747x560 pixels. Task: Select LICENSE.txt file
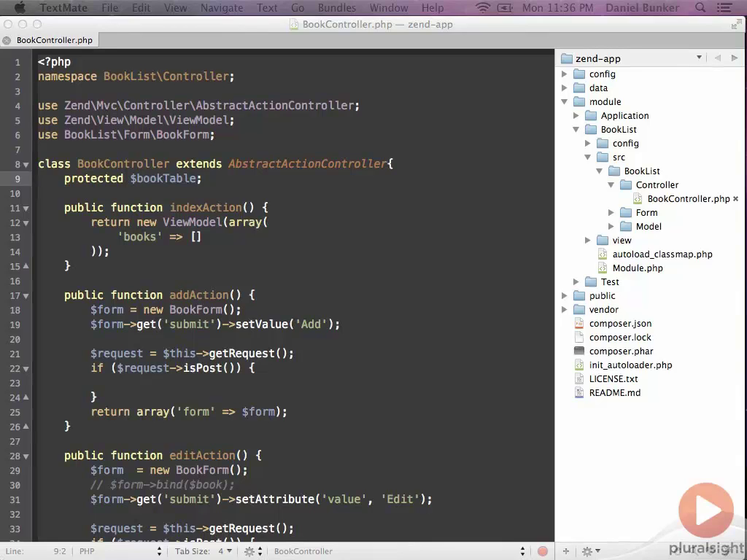point(613,378)
